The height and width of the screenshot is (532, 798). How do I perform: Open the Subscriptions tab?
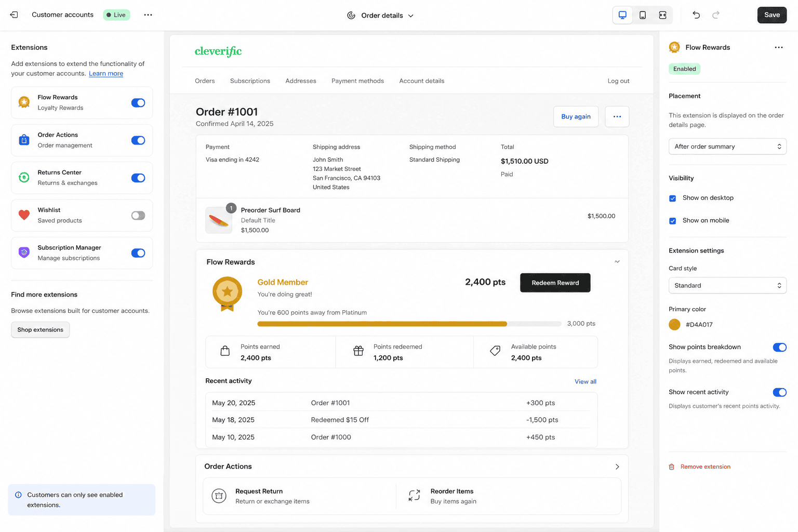pyautogui.click(x=250, y=81)
